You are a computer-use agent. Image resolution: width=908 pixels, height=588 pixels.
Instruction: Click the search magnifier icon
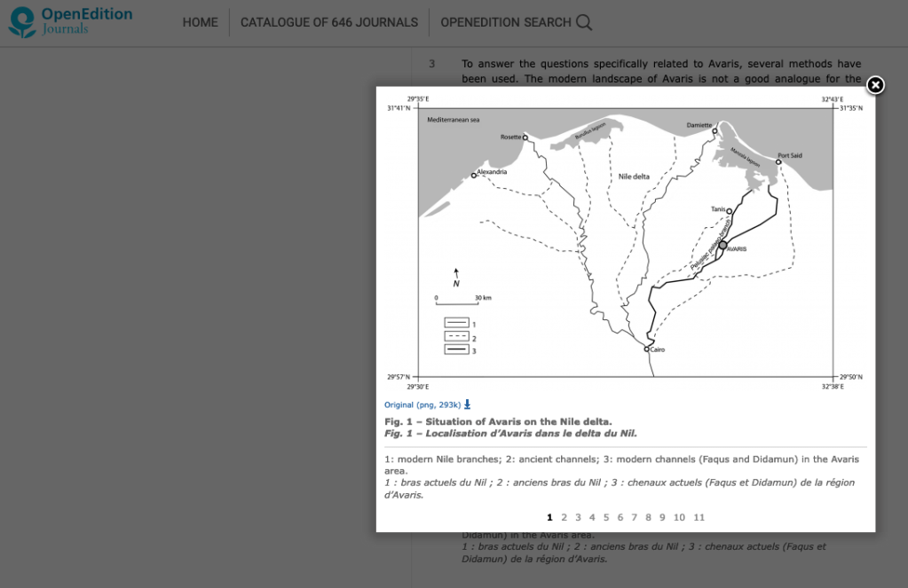[x=584, y=23]
